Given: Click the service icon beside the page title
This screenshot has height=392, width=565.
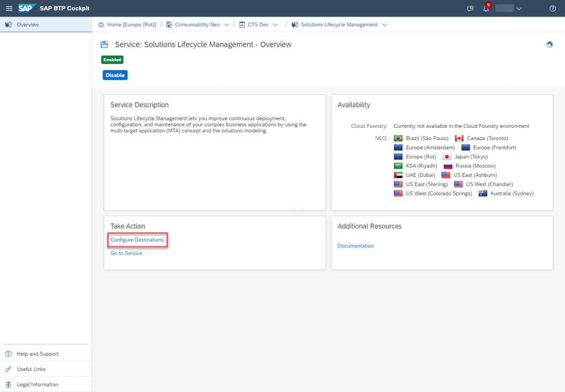Looking at the screenshot, I should click(x=104, y=44).
